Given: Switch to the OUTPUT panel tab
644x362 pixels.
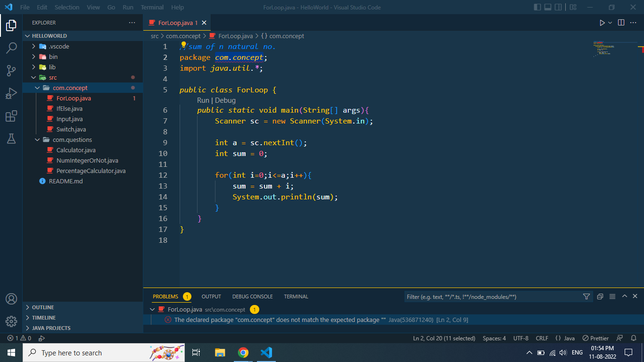Looking at the screenshot, I should (211, 296).
